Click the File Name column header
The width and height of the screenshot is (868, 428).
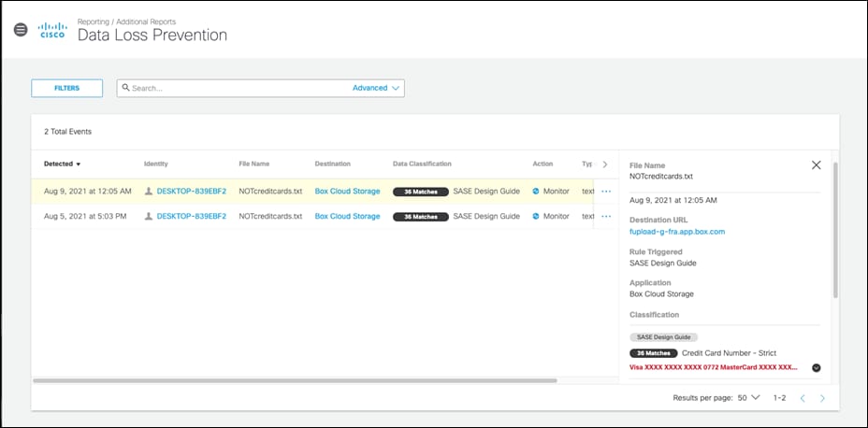tap(254, 164)
